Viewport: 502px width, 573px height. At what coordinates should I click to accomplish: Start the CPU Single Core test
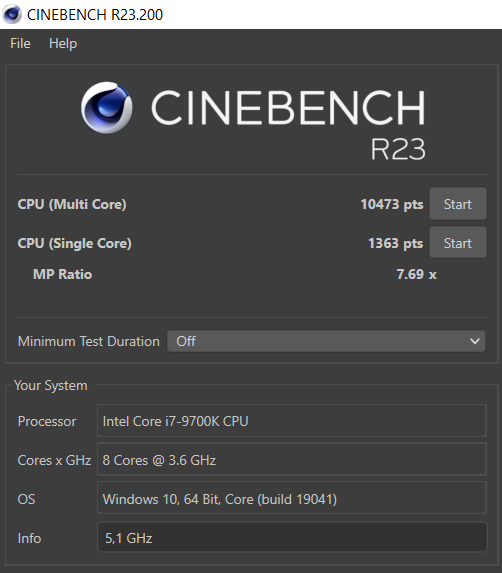[458, 243]
